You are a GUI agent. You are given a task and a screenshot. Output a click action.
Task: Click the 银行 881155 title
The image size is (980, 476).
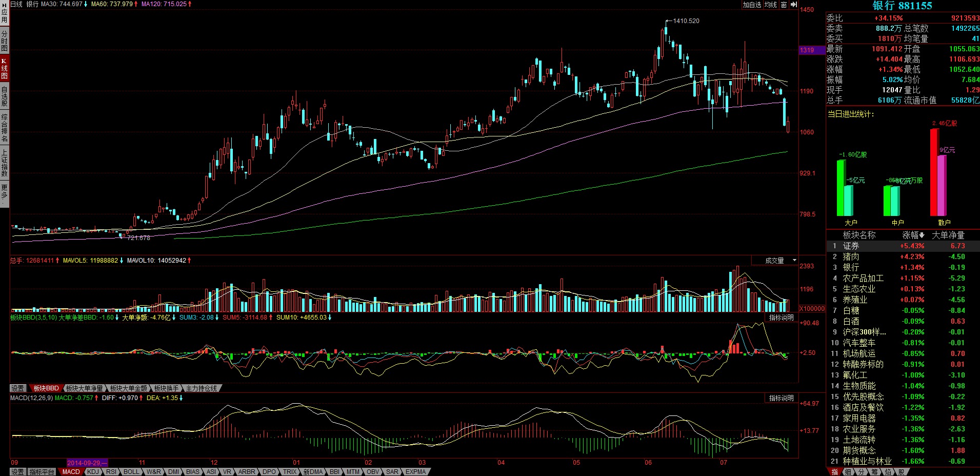pyautogui.click(x=903, y=6)
